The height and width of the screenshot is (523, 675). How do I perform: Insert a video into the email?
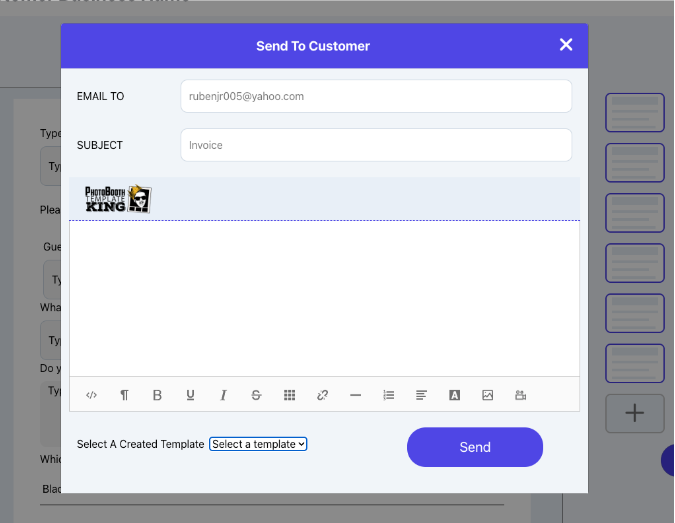(520, 395)
